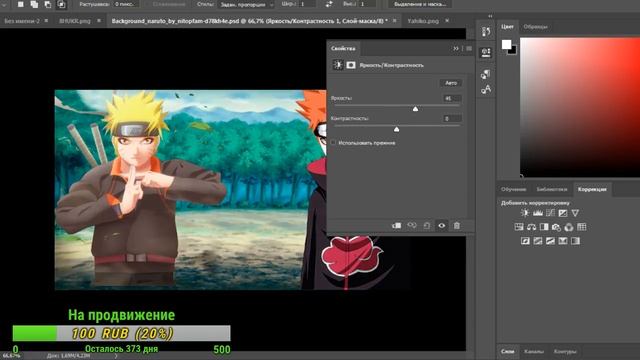Pick a color in the red color field
Screen dimensions: 640x360
[x=580, y=107]
